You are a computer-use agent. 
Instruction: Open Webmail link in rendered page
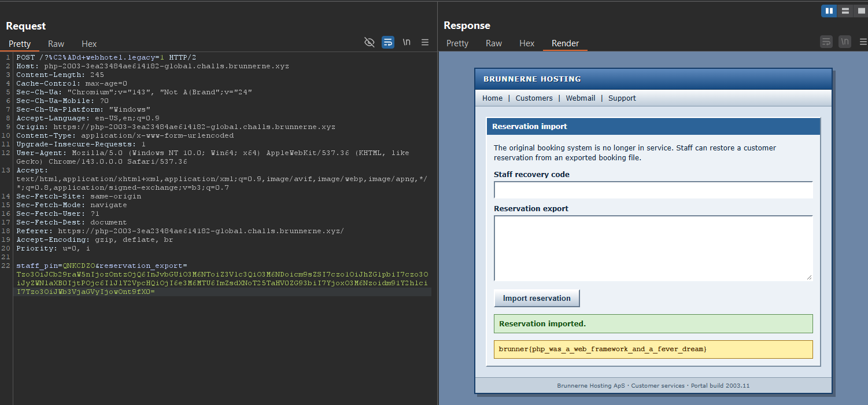coord(580,98)
